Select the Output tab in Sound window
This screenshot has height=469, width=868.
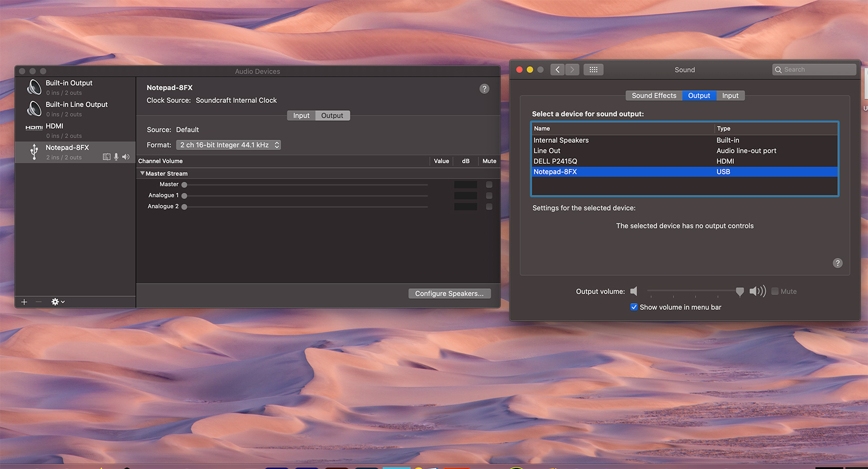pos(699,96)
